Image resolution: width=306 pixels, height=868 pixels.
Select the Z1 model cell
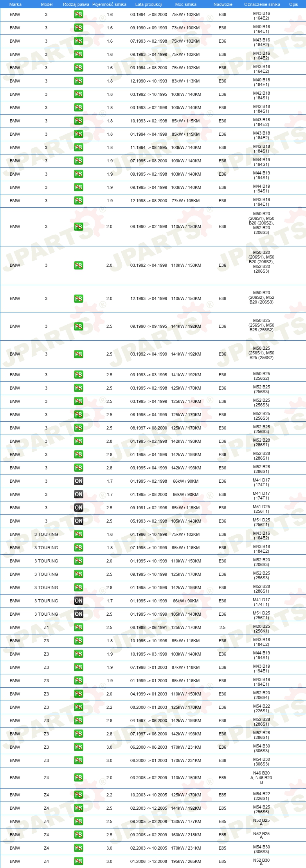click(x=46, y=627)
